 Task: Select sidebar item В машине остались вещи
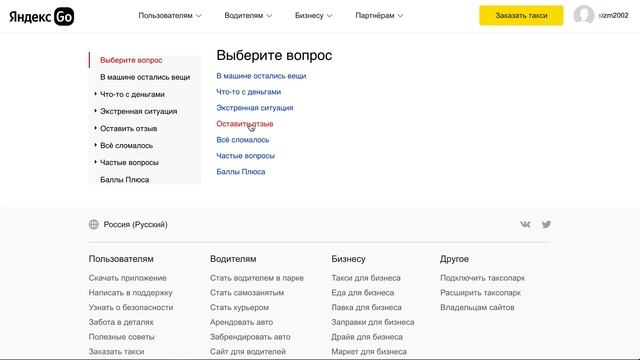[x=145, y=77]
